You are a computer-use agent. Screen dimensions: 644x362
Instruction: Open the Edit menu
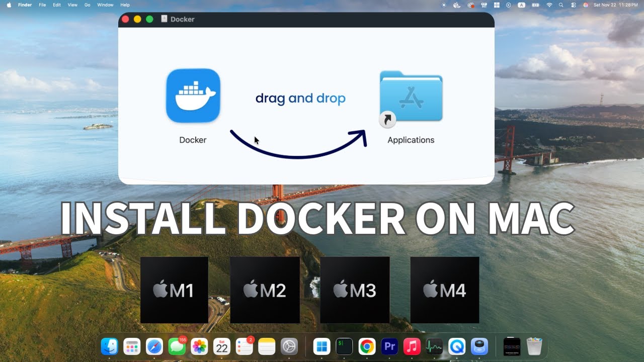[x=57, y=5]
